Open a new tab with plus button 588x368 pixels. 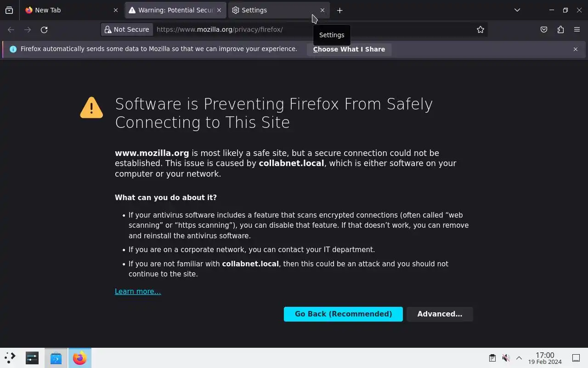coord(339,10)
